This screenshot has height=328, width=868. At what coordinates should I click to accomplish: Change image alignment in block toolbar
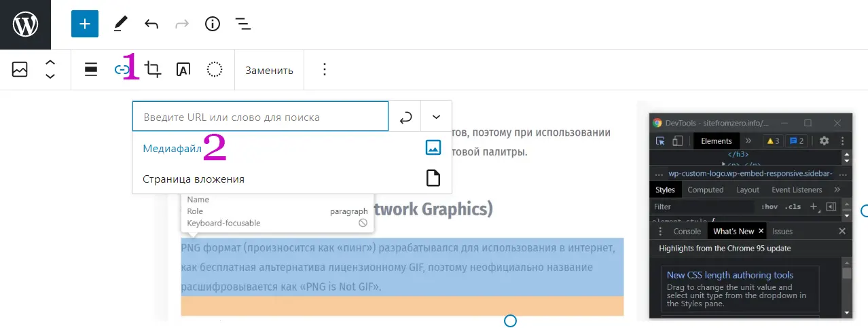[x=91, y=69]
